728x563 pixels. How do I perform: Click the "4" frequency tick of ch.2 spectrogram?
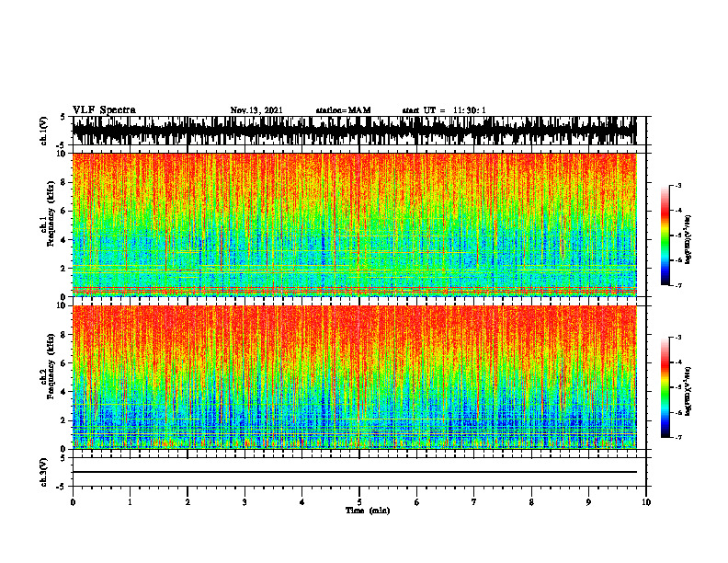pos(65,392)
